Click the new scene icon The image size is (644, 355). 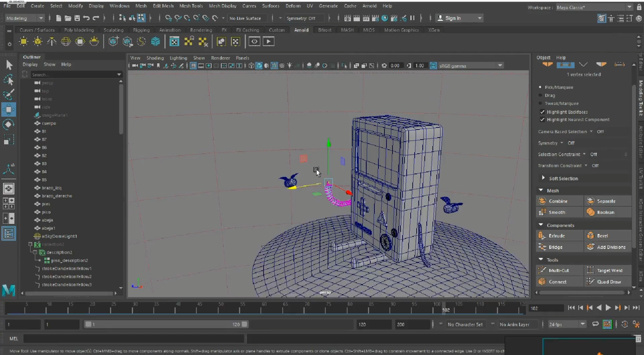pyautogui.click(x=58, y=18)
